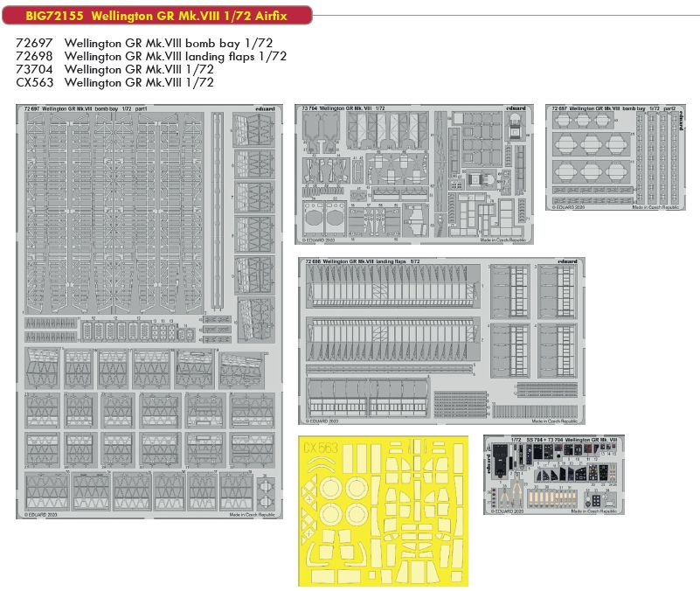The image size is (700, 591).
Task: Open the coloured SS 704 + 73 704 instrument fret
Action: pos(554,475)
